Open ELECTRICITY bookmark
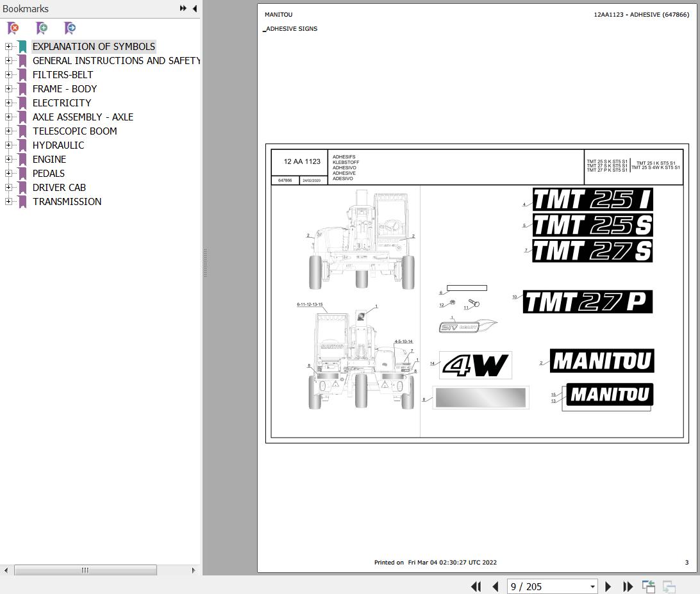Screen dimensions: 700x594 coord(62,103)
